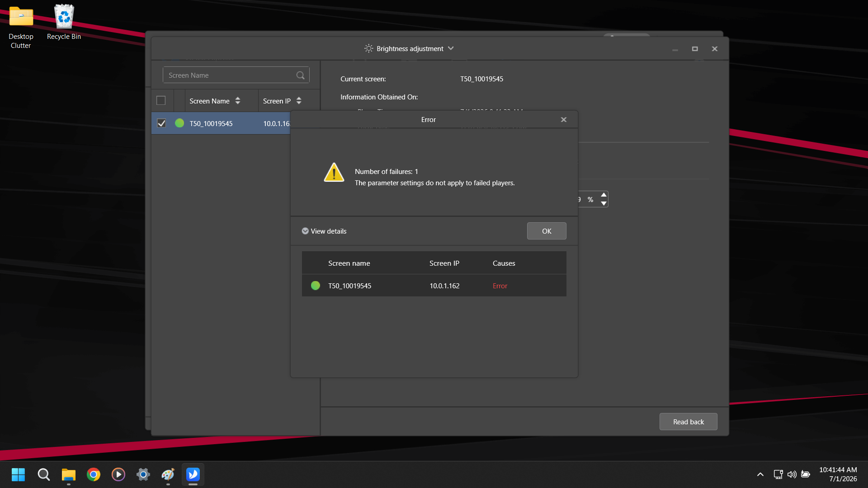Screen dimensions: 868x488
Task: Open Chrome from the taskbar
Action: 94,474
